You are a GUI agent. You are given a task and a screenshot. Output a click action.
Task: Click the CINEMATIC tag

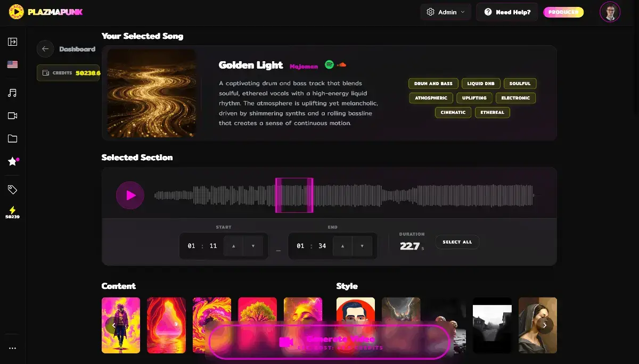(453, 112)
